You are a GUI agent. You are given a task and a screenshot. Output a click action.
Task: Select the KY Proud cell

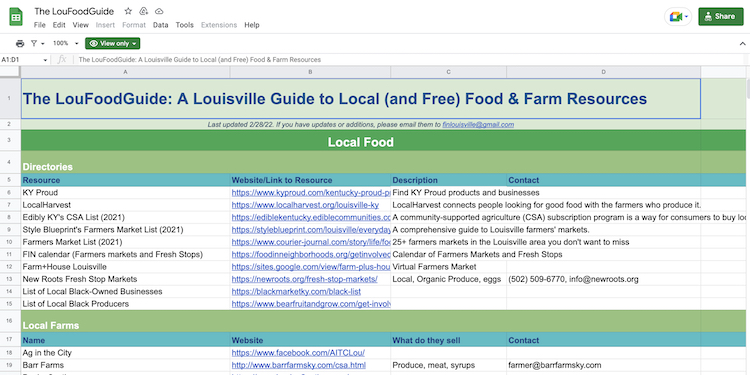(x=125, y=193)
